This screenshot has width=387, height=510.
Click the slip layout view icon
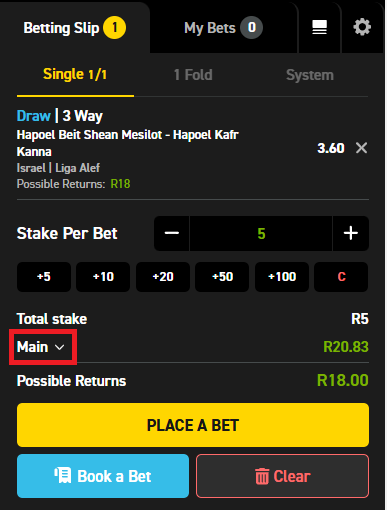pos(319,27)
